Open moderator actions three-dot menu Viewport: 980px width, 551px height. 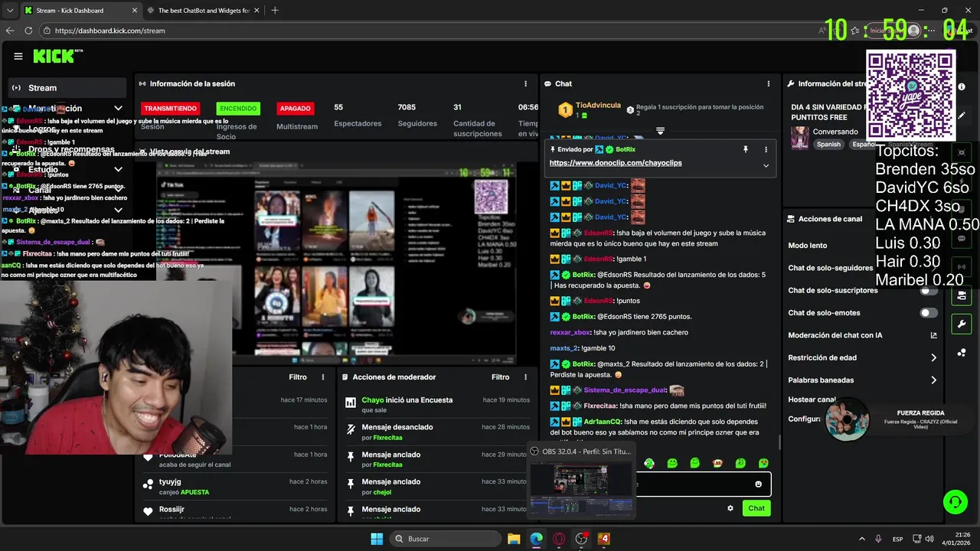[525, 377]
